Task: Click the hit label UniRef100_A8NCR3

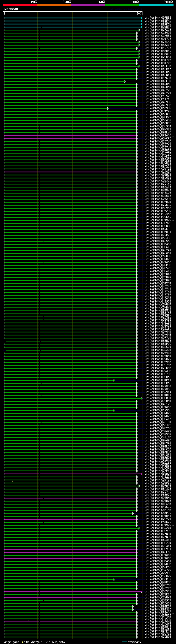Action: (158, 138)
